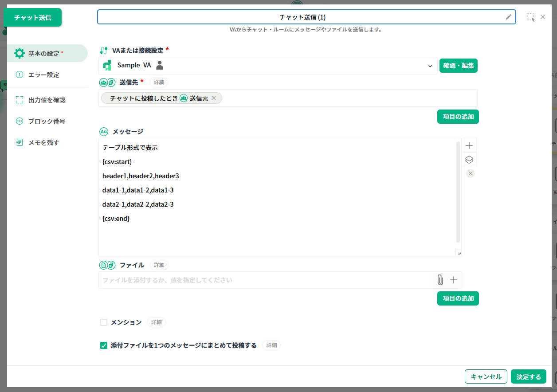Click the 確認・編集 button

458,66
